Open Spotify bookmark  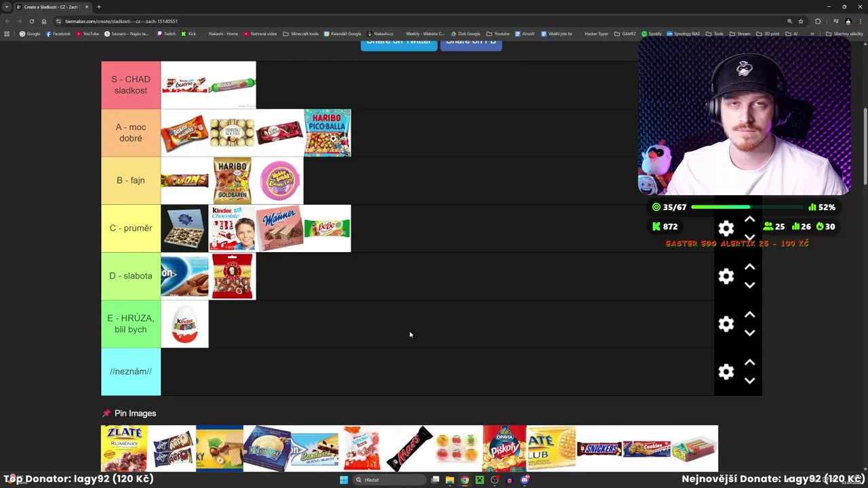(652, 33)
